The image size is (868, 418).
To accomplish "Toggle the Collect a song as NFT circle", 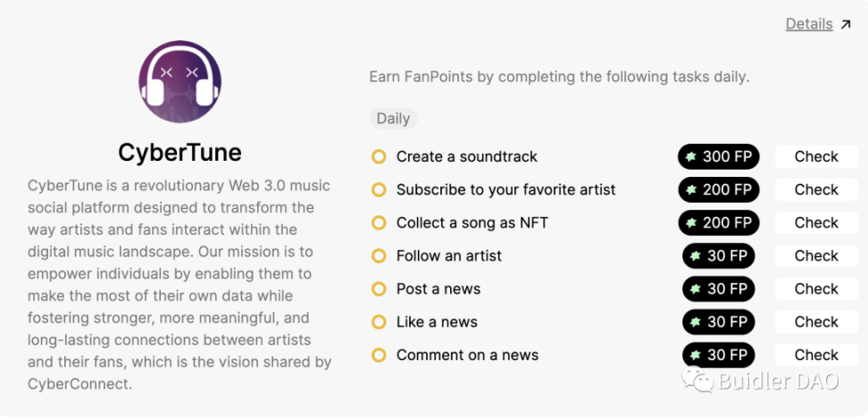I will click(x=379, y=223).
